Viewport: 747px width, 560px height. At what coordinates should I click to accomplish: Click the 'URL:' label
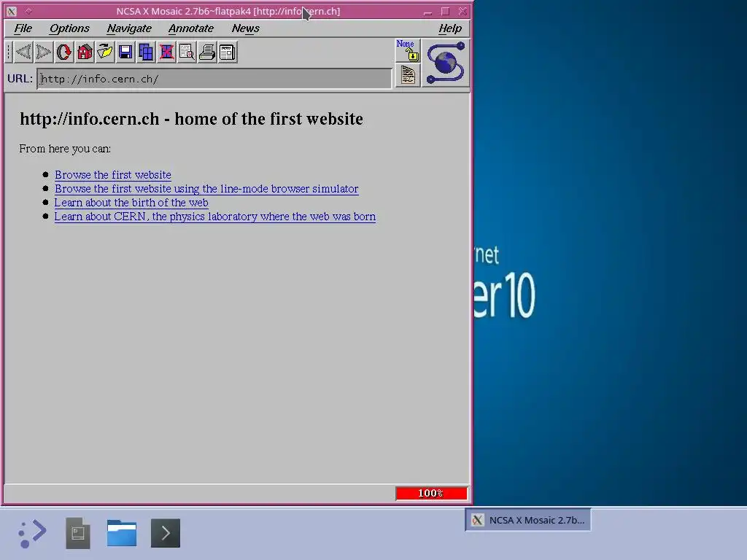coord(20,79)
